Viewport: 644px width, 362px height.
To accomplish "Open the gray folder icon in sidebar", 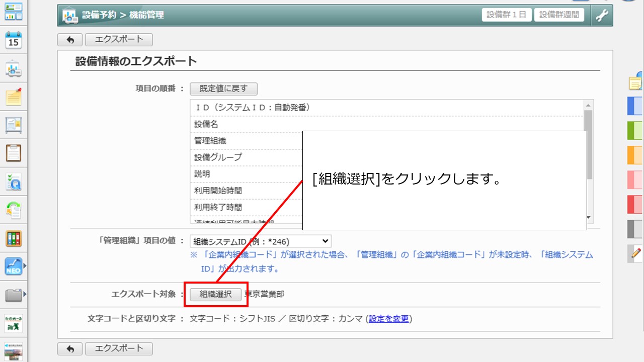I will click(14, 295).
